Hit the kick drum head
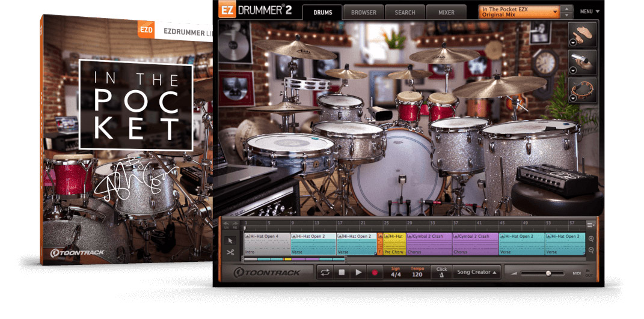The height and width of the screenshot is (319, 644). [397, 172]
